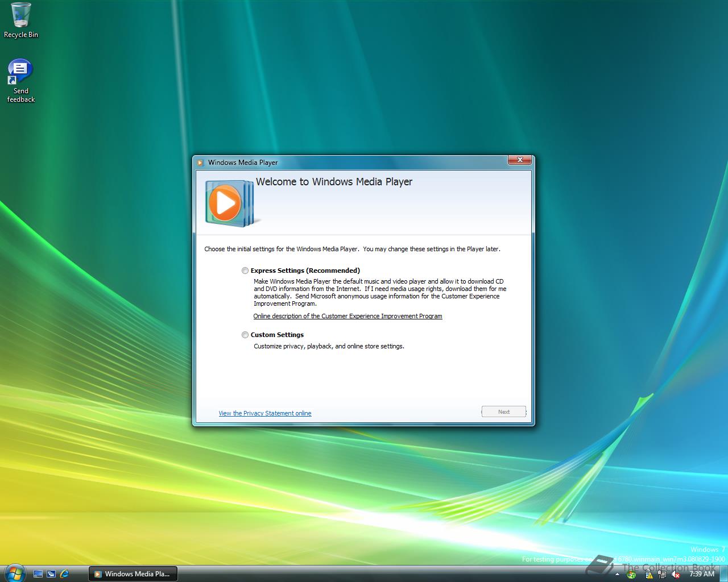This screenshot has width=728, height=582.
Task: Activate Windows Media Player taskbar button
Action: [133, 574]
